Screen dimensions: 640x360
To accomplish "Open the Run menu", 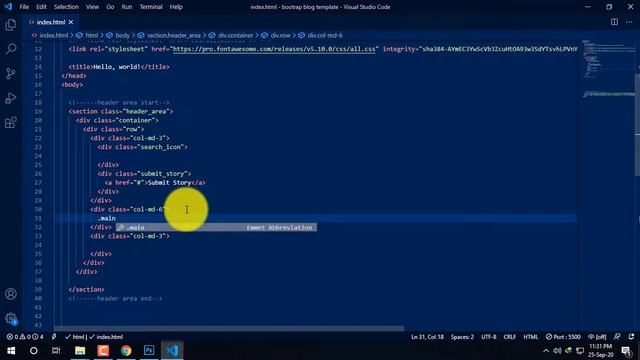I will (127, 7).
